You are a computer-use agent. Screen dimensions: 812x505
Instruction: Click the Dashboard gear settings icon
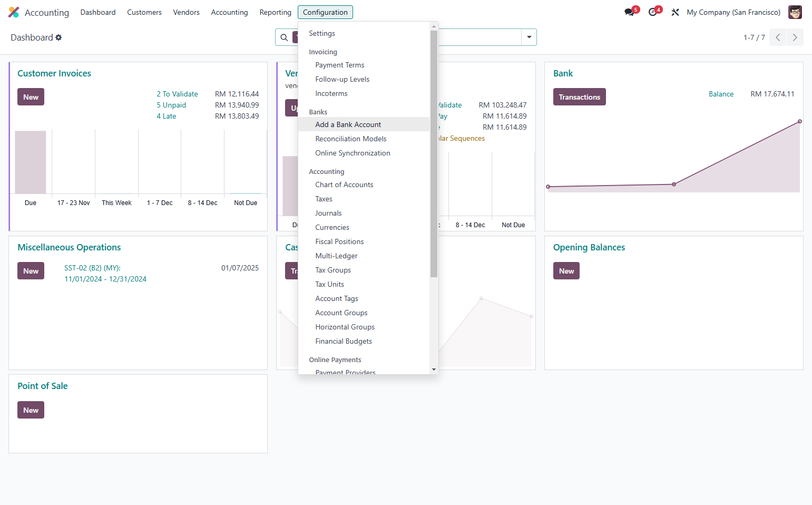click(x=58, y=37)
